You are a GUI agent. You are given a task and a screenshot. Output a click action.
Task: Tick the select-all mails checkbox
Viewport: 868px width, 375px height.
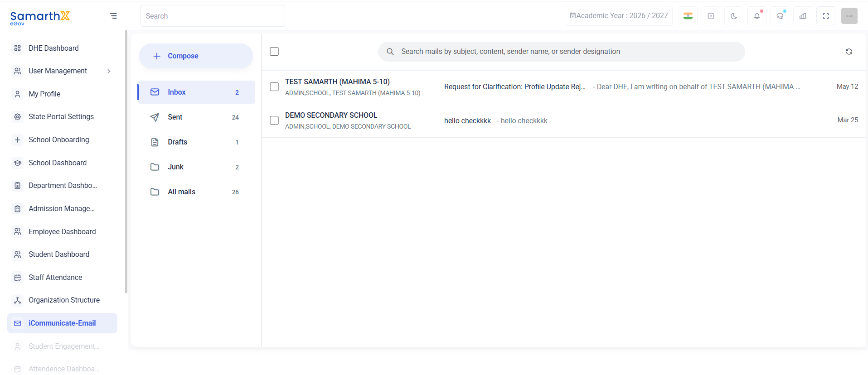274,52
